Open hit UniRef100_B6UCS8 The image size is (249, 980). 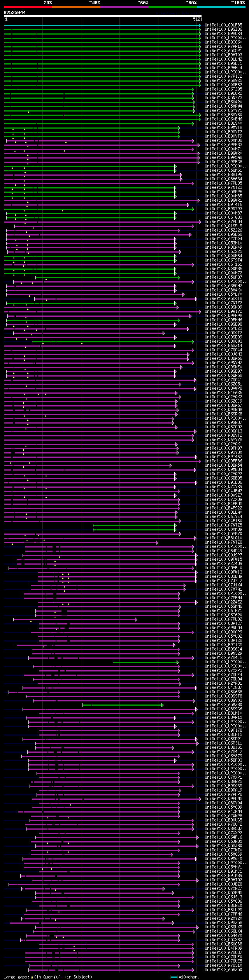223,944
